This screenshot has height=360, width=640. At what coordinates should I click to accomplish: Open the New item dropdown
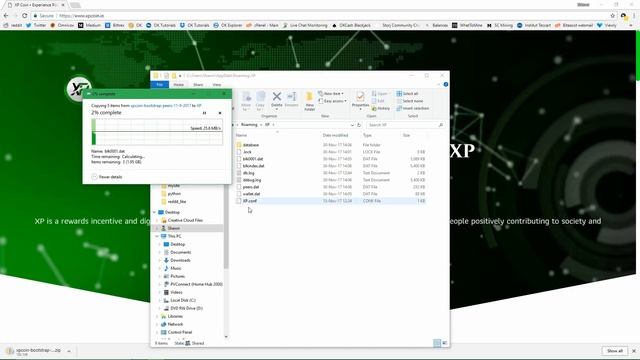[x=331, y=93]
